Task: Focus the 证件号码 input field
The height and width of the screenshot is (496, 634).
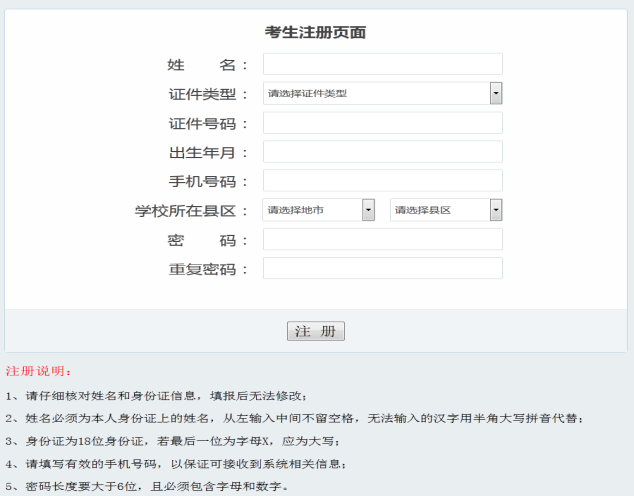Action: point(382,123)
